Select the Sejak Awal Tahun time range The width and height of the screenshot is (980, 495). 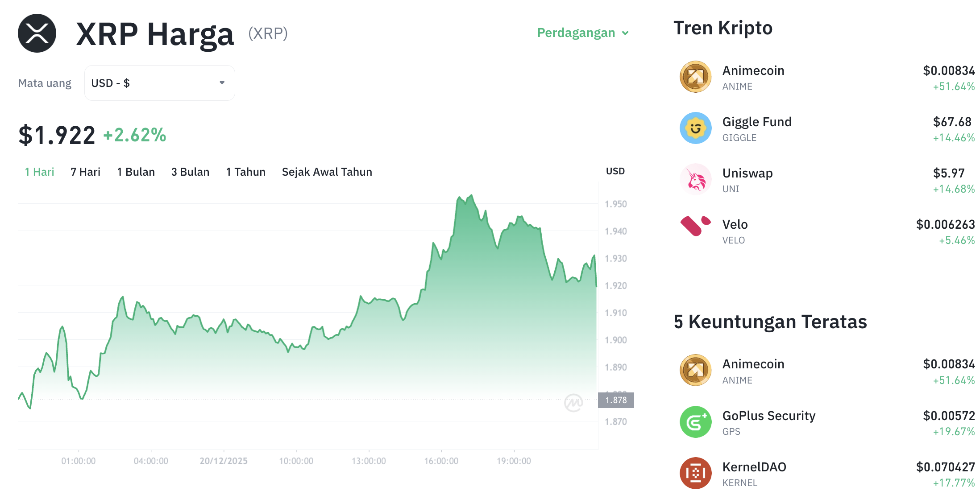(327, 172)
